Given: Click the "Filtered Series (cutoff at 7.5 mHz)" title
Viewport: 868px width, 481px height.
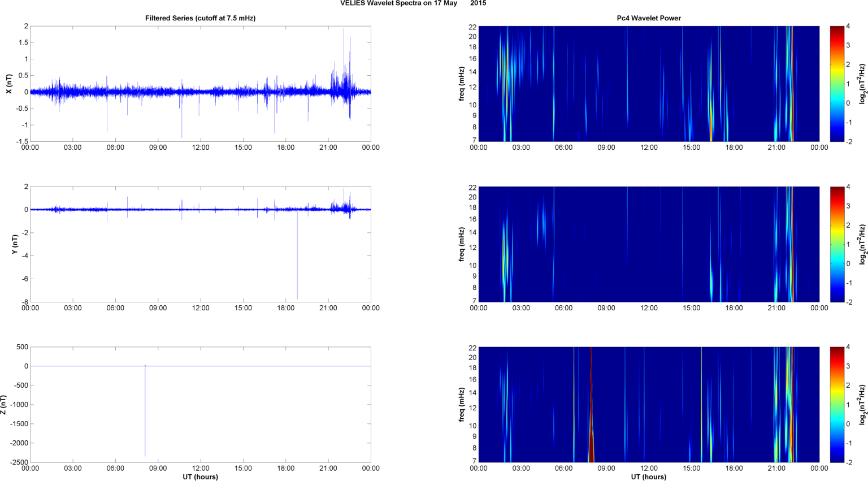Looking at the screenshot, I should (x=200, y=18).
